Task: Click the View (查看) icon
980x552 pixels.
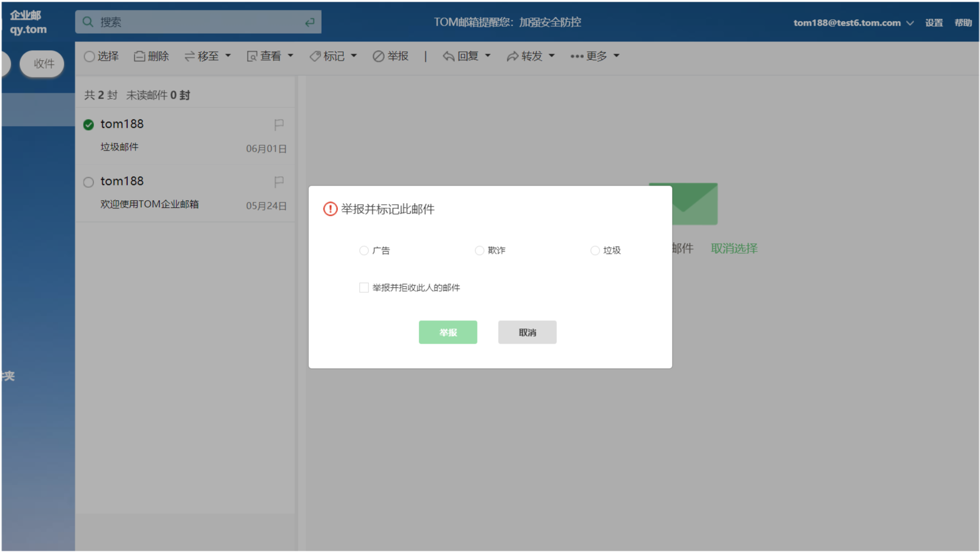Action: (251, 56)
